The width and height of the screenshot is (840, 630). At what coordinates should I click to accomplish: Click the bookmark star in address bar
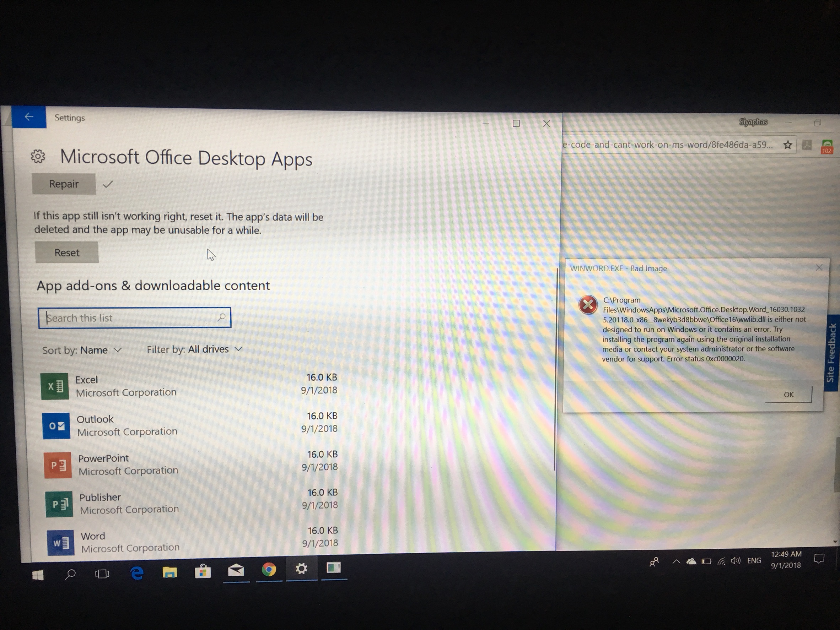tap(788, 145)
